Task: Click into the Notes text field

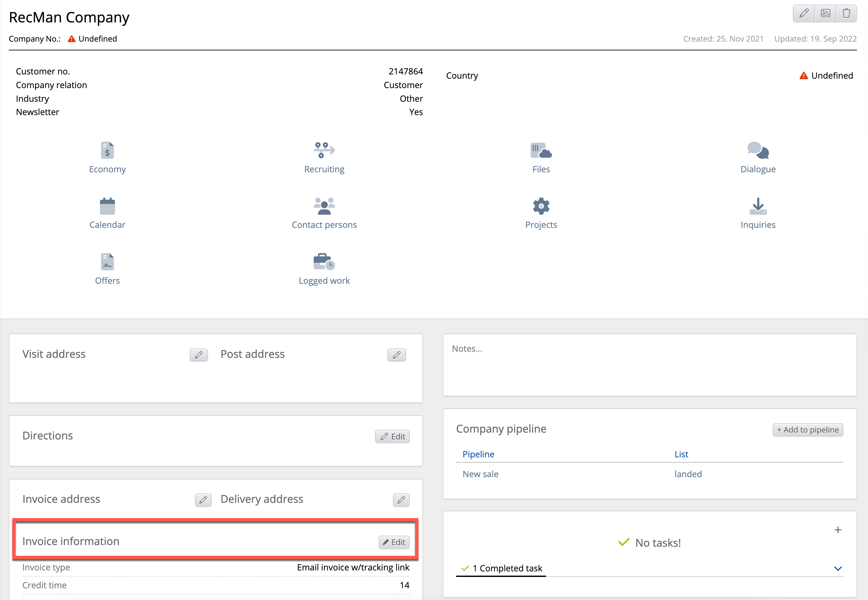Action: 649,365
